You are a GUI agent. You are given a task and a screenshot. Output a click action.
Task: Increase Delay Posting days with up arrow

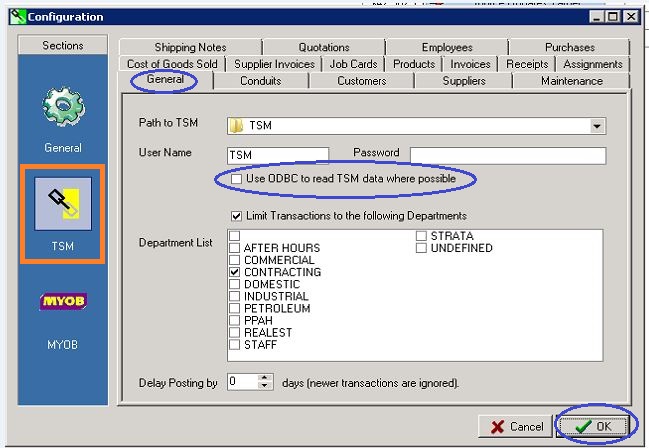pyautogui.click(x=265, y=378)
